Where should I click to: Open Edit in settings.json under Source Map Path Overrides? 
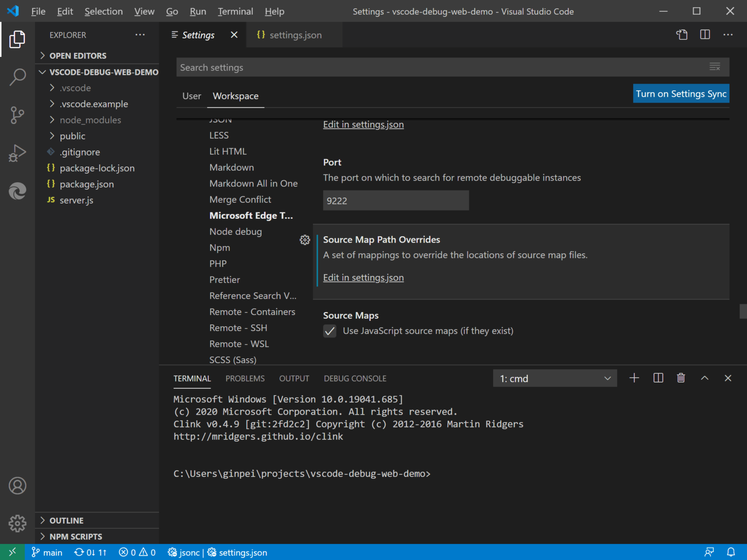363,277
